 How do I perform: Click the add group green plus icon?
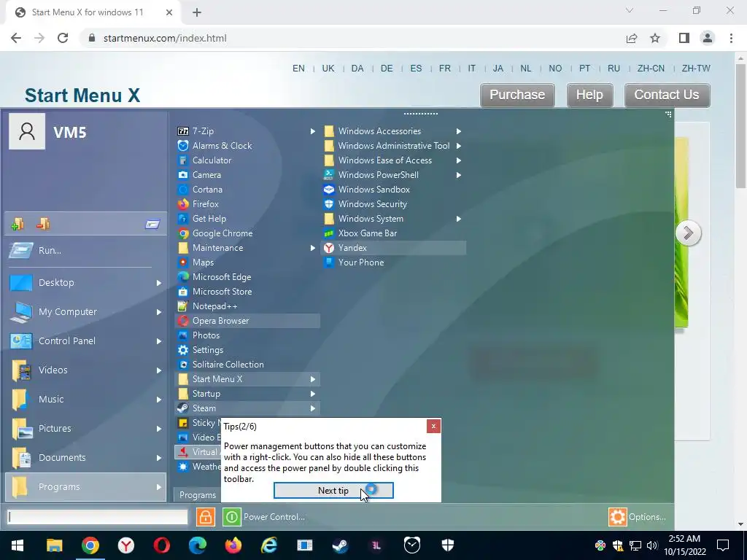[18, 224]
